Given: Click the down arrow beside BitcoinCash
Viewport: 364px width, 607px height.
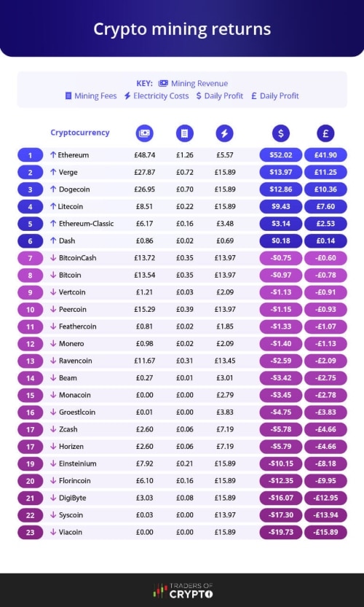Looking at the screenshot, I should [53, 258].
